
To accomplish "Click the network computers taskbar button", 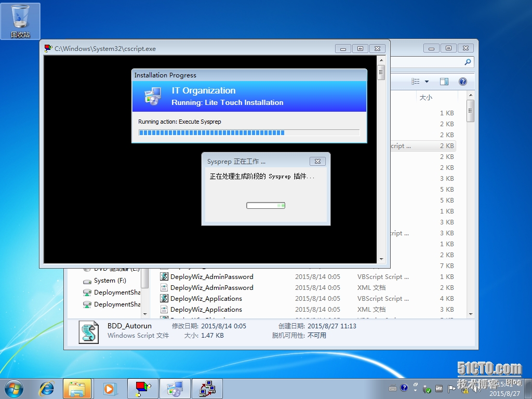I will pyautogui.click(x=207, y=389).
